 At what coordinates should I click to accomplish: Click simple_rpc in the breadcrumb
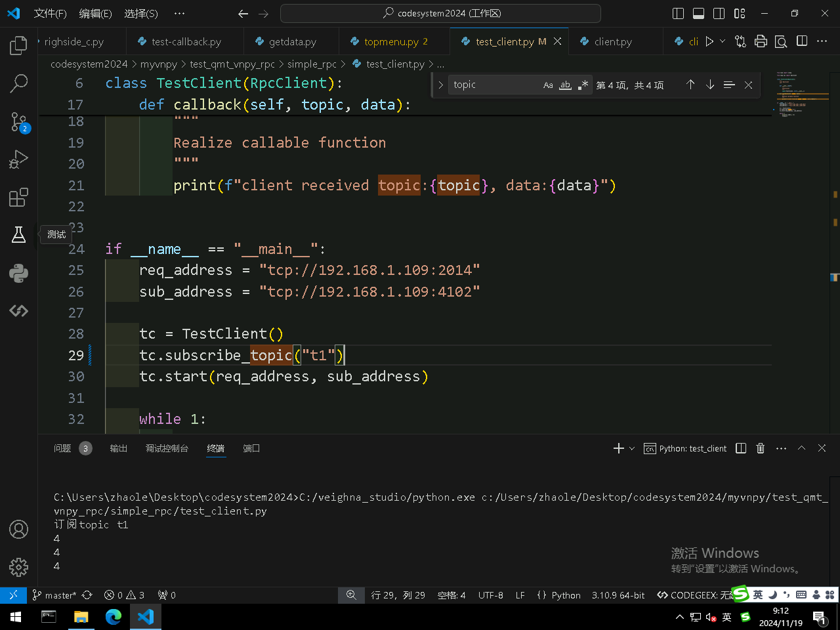(x=312, y=64)
